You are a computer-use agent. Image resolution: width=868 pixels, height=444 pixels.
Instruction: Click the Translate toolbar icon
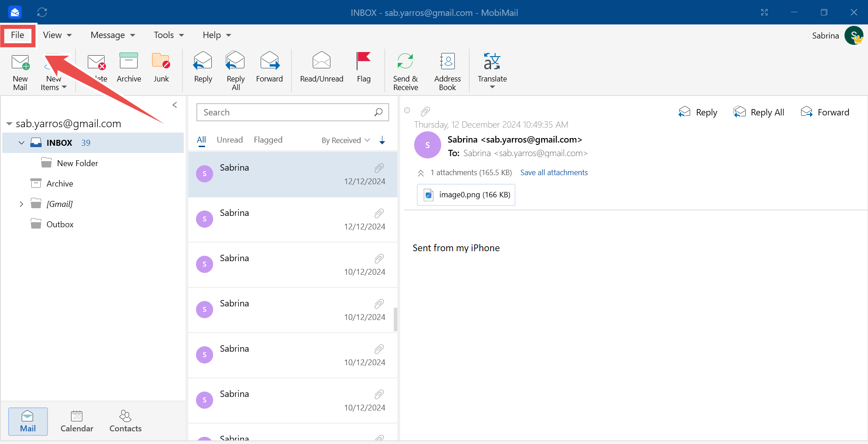(x=492, y=61)
